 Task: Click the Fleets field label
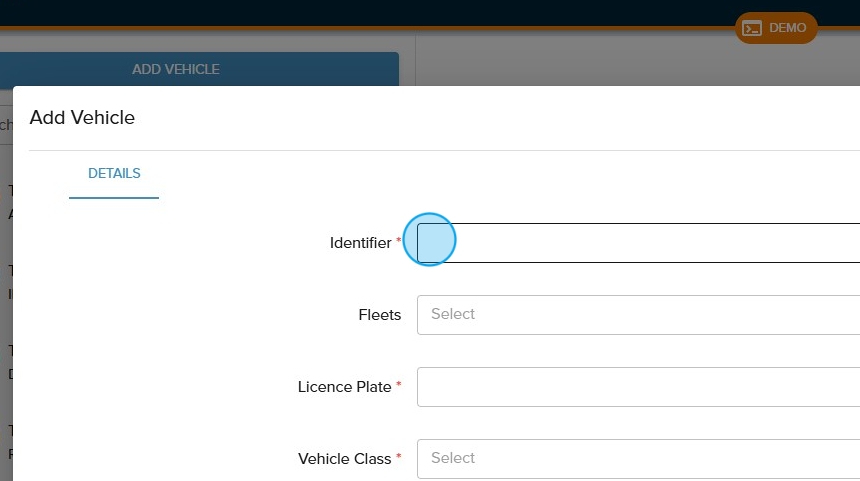379,315
